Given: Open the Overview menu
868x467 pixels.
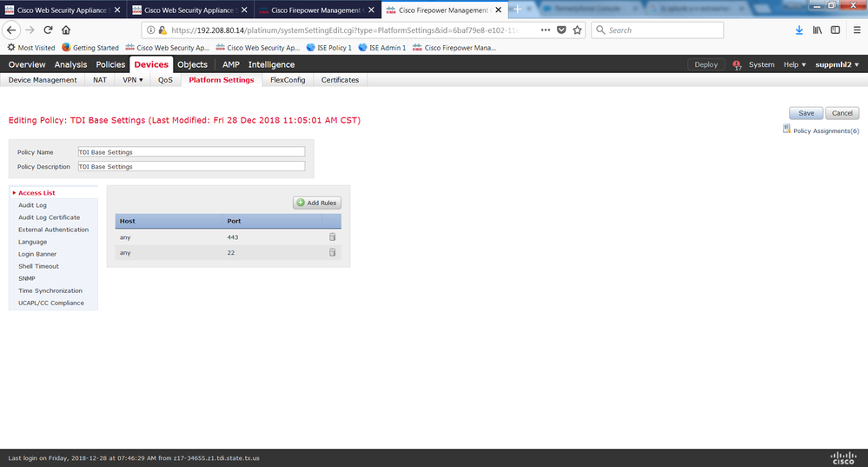Looking at the screenshot, I should pos(27,65).
